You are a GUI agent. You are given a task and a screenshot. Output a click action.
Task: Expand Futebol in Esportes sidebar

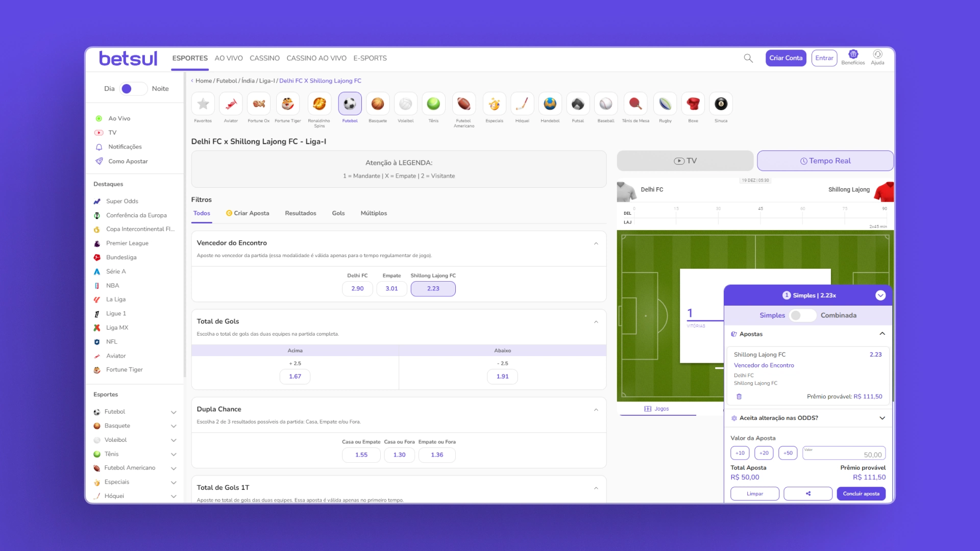click(x=174, y=412)
